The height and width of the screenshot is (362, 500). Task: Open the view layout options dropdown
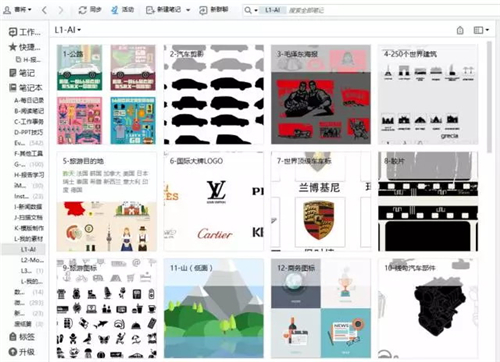pos(481,30)
